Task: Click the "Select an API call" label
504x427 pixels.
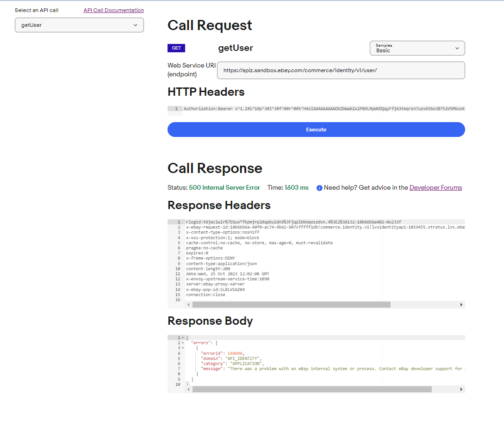Action: pos(37,10)
